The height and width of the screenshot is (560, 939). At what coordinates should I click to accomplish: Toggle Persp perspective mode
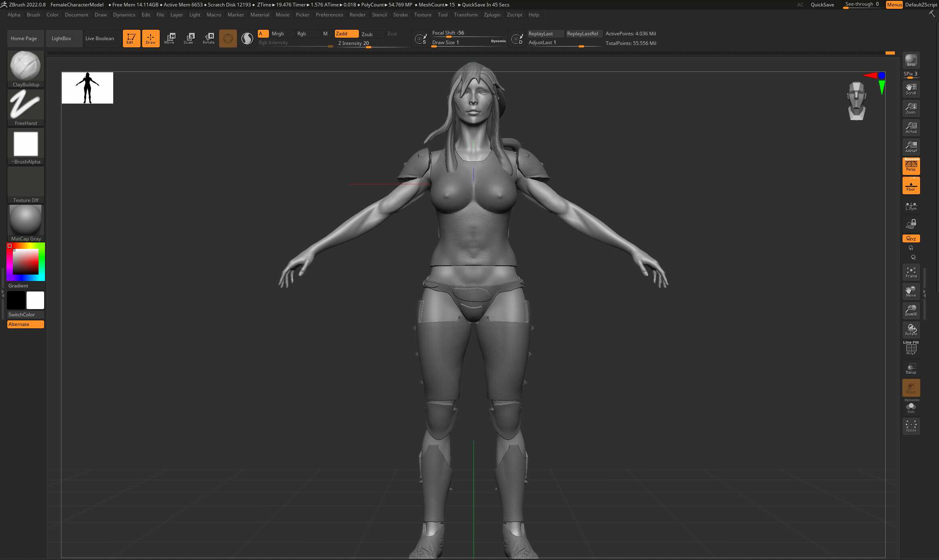(x=911, y=166)
